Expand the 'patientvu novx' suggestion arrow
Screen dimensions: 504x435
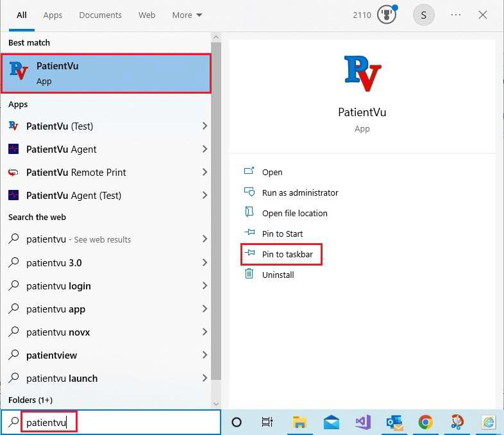205,332
